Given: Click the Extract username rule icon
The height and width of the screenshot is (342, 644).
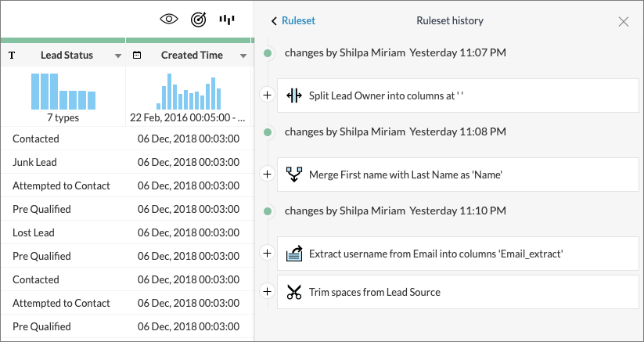Looking at the screenshot, I should (x=294, y=253).
